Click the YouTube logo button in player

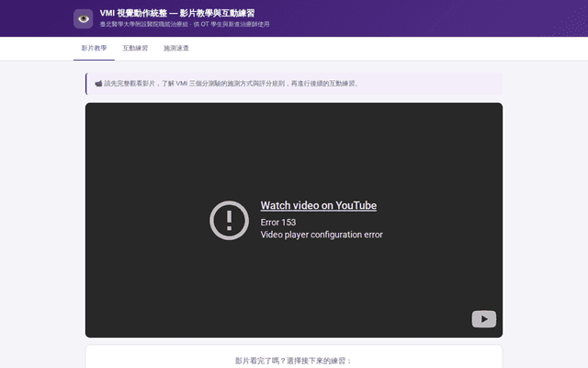click(x=484, y=319)
